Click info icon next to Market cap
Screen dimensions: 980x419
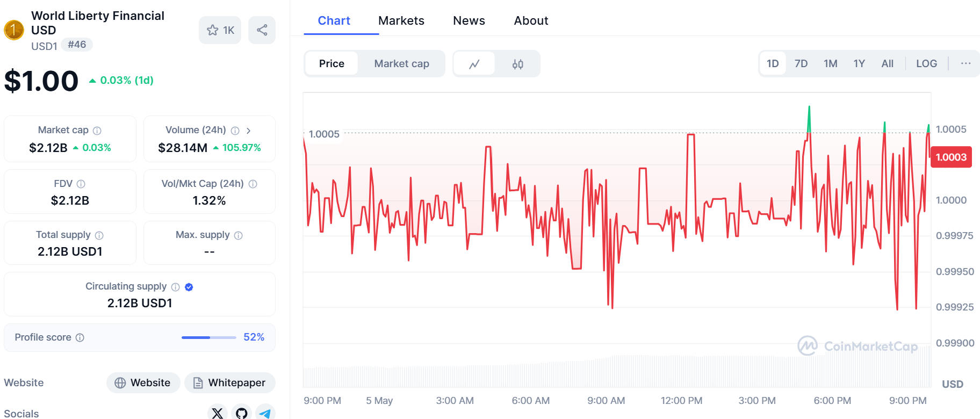point(97,131)
